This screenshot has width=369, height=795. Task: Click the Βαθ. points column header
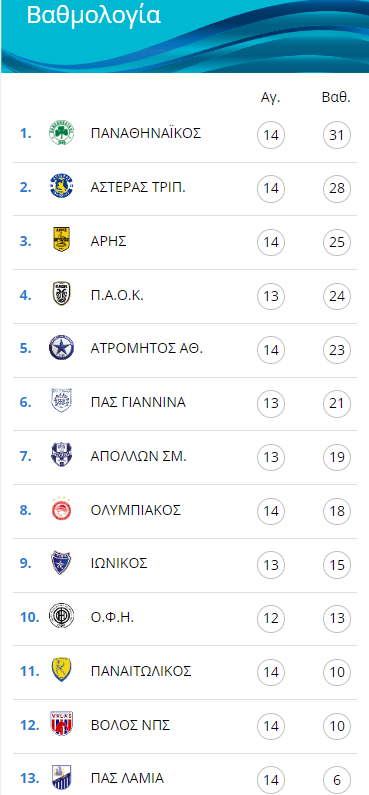pyautogui.click(x=337, y=97)
